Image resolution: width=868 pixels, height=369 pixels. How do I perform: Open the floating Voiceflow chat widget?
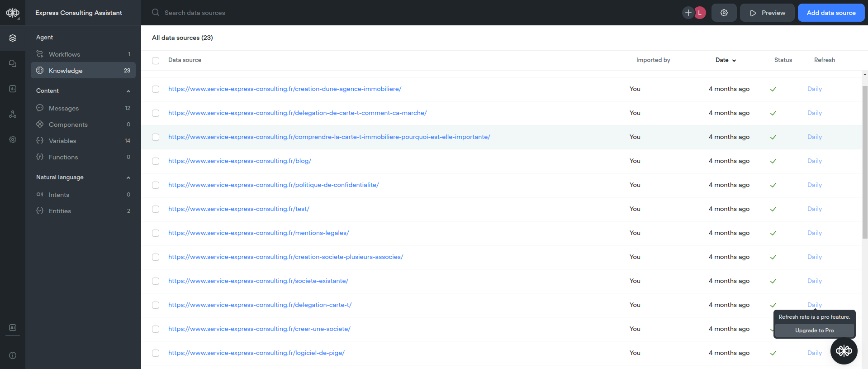coord(844,350)
